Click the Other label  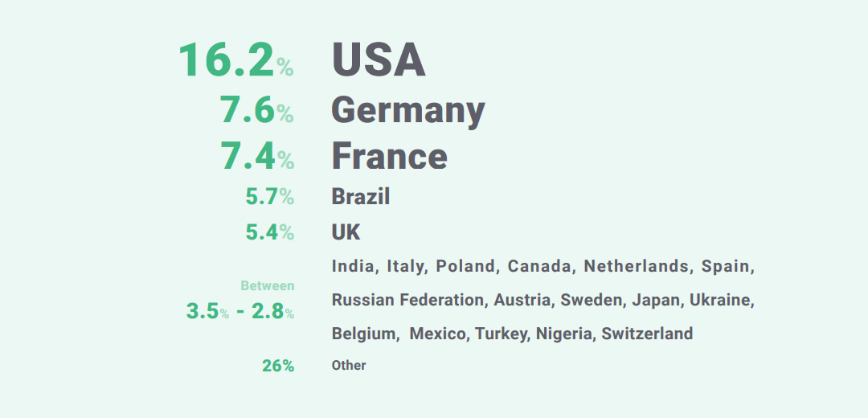[x=349, y=366]
